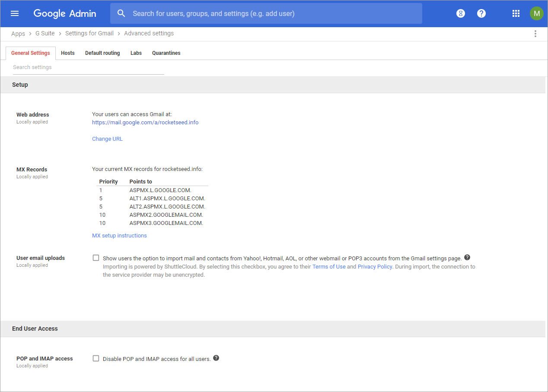The width and height of the screenshot is (548, 392).
Task: Click the Change URL link
Action: point(107,139)
